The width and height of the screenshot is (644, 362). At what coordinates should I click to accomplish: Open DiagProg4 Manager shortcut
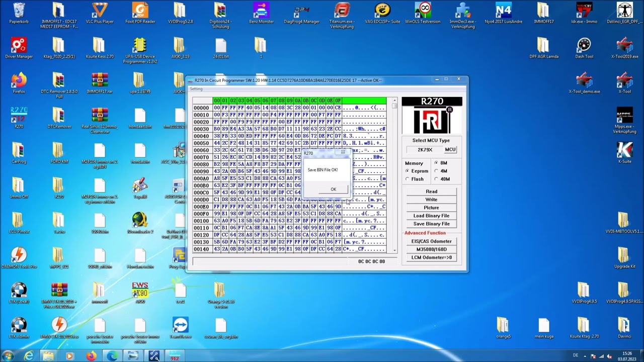301,14
